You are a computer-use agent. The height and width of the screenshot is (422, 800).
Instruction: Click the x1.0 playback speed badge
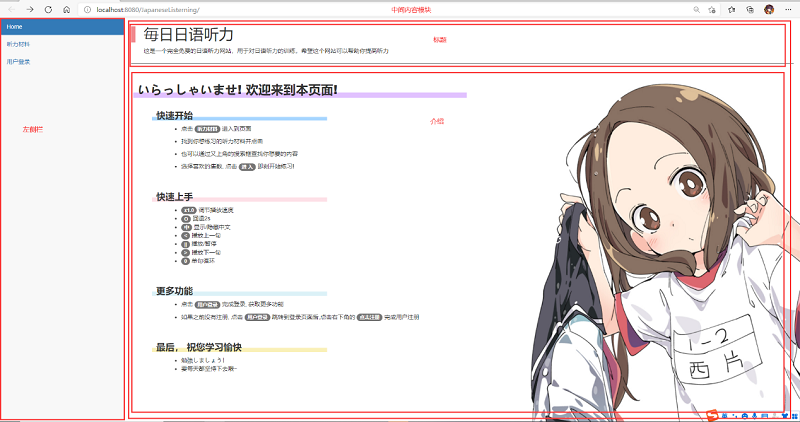(189, 210)
